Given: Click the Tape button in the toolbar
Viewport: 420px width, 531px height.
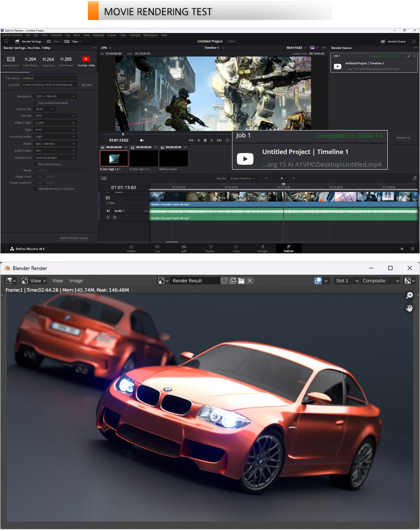Looking at the screenshot, I should pos(53,41).
